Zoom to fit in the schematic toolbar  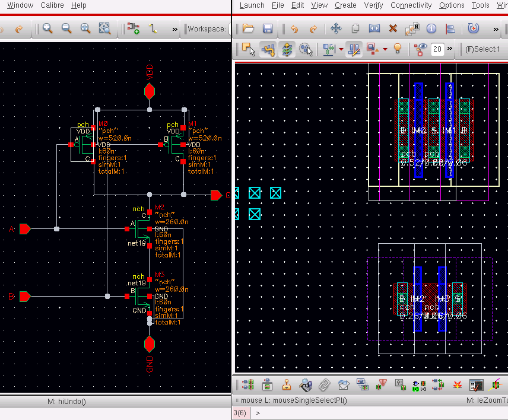(85, 28)
